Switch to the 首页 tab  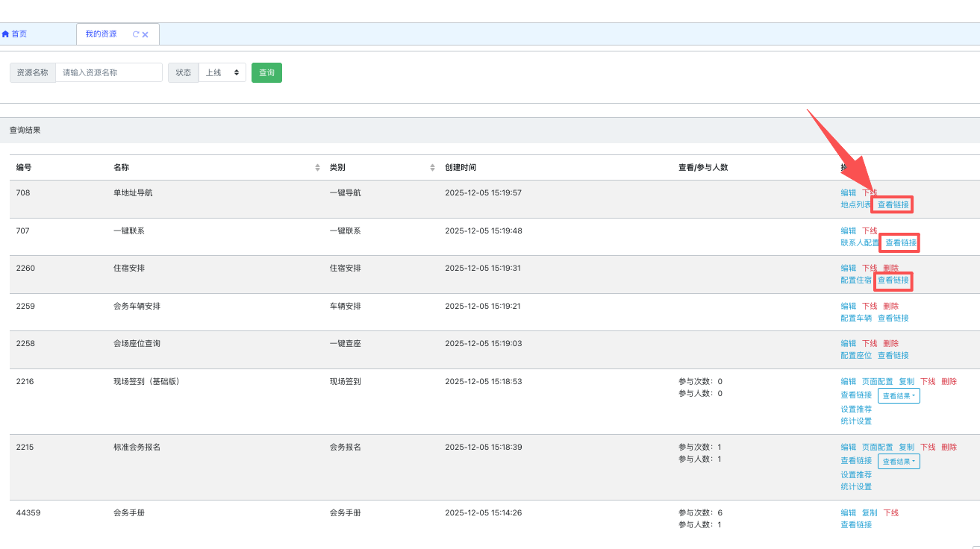pos(19,34)
